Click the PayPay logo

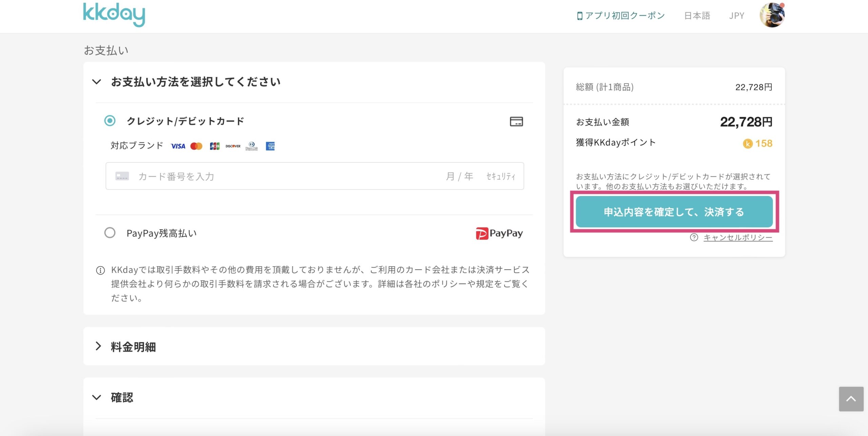coord(499,233)
